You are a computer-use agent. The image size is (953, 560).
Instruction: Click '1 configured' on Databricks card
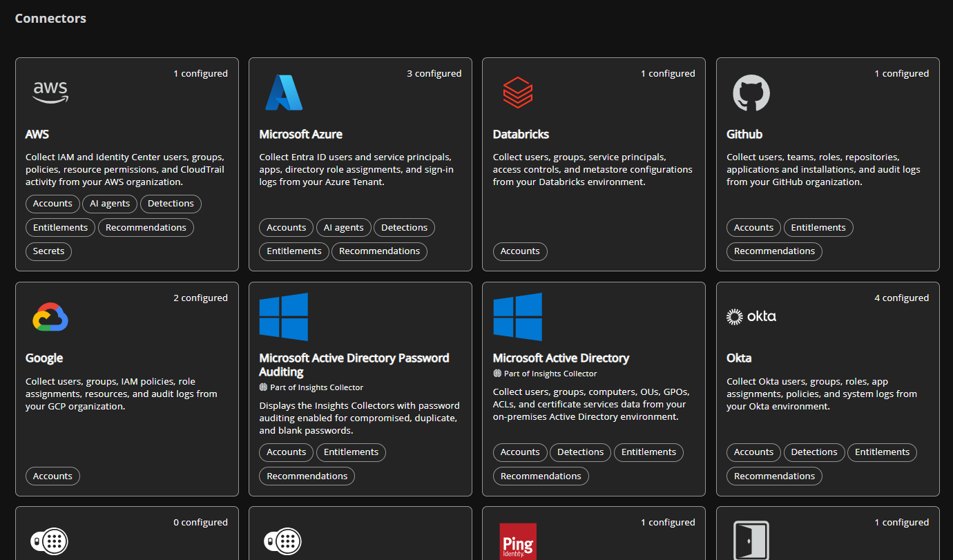point(668,73)
